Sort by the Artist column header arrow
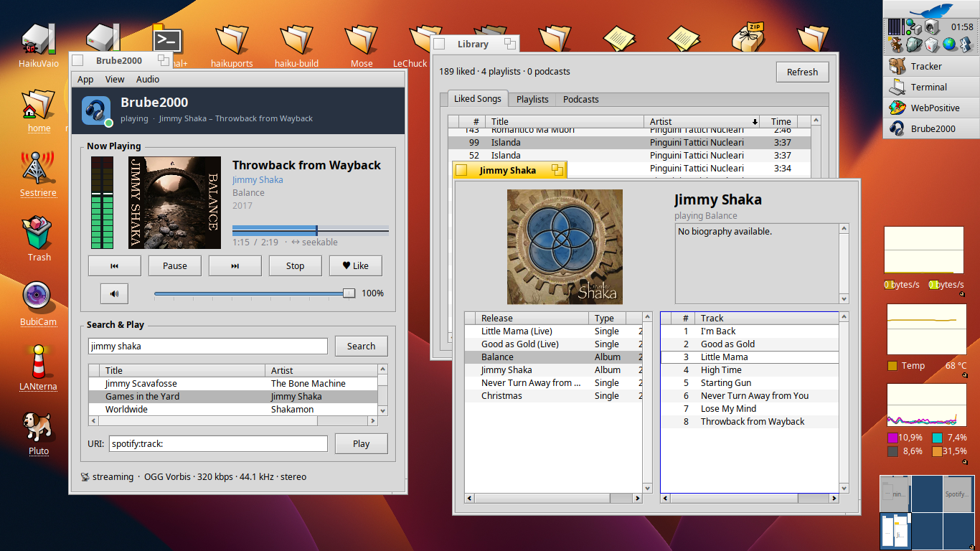The width and height of the screenshot is (980, 551). tap(755, 121)
